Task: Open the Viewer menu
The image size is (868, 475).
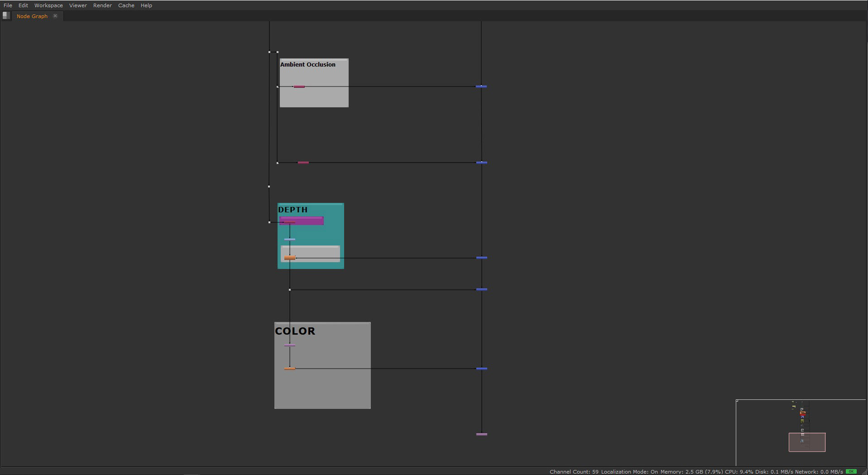Action: coord(78,5)
